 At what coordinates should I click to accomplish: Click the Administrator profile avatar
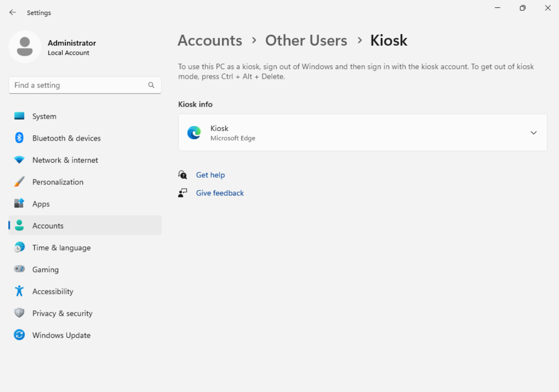point(25,47)
